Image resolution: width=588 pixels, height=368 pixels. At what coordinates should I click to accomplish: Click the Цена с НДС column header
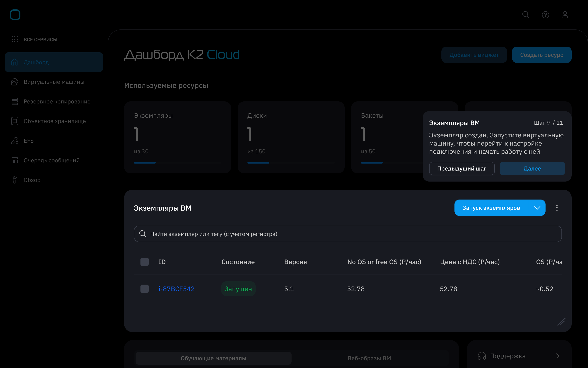(x=470, y=262)
